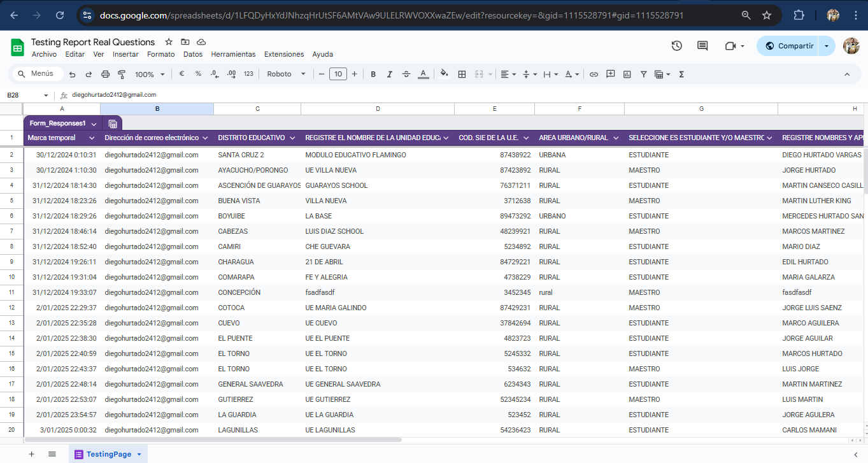Apply euro currency format
This screenshot has height=463, width=868.
(x=181, y=74)
